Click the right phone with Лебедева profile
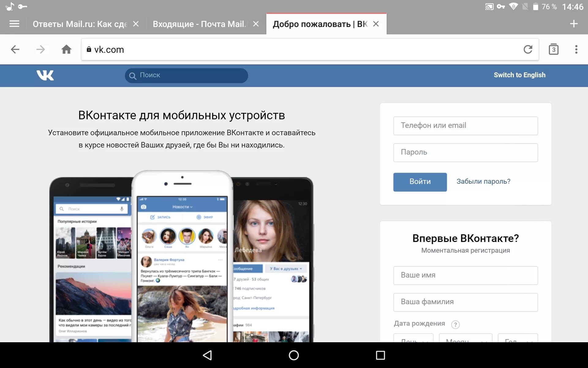 pyautogui.click(x=273, y=260)
